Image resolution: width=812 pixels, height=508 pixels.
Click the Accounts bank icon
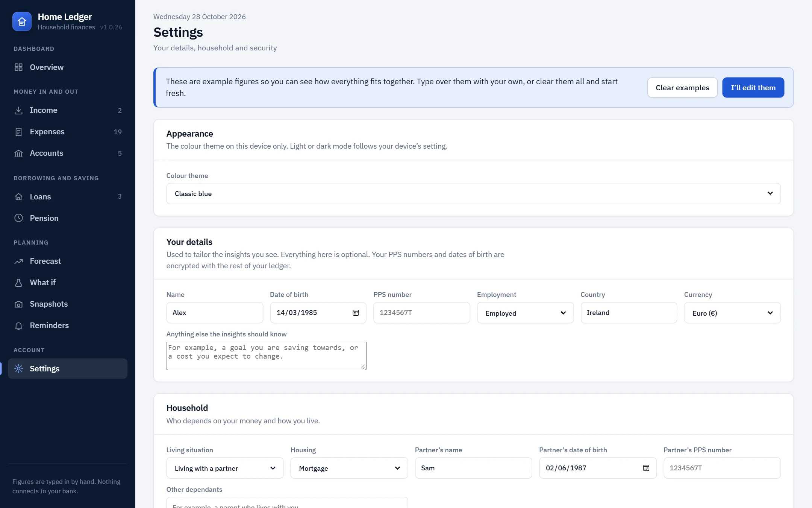coord(18,153)
